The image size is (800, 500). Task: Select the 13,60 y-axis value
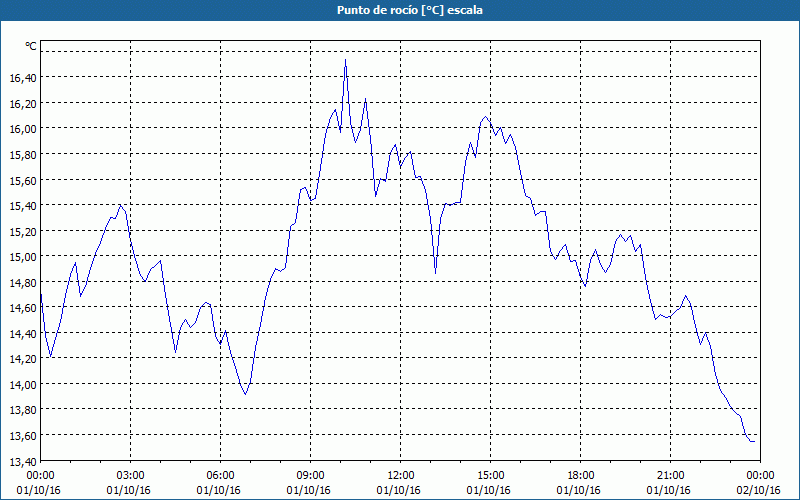[23, 436]
